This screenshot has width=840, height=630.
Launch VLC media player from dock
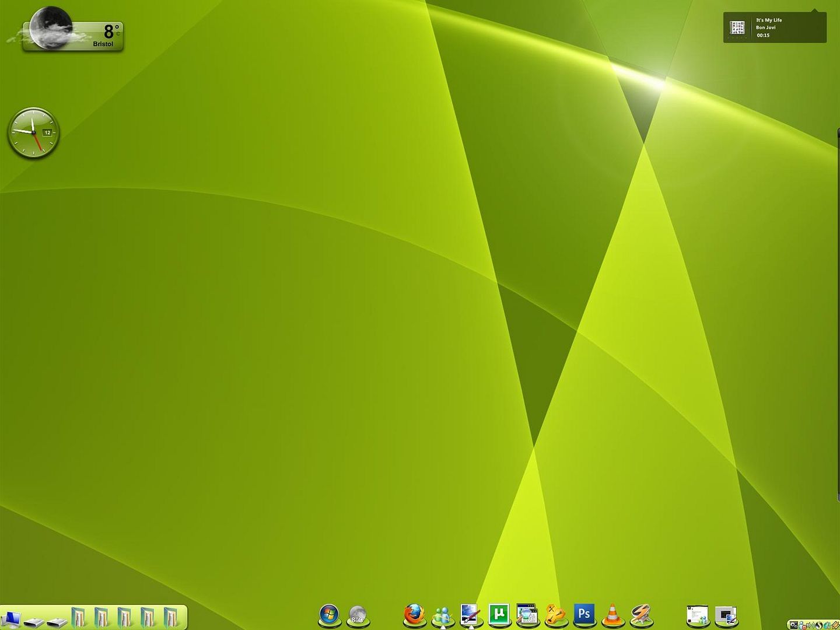[x=612, y=614]
